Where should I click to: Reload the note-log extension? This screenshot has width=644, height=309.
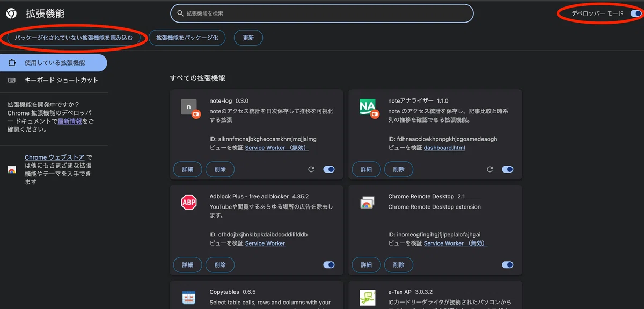click(311, 169)
